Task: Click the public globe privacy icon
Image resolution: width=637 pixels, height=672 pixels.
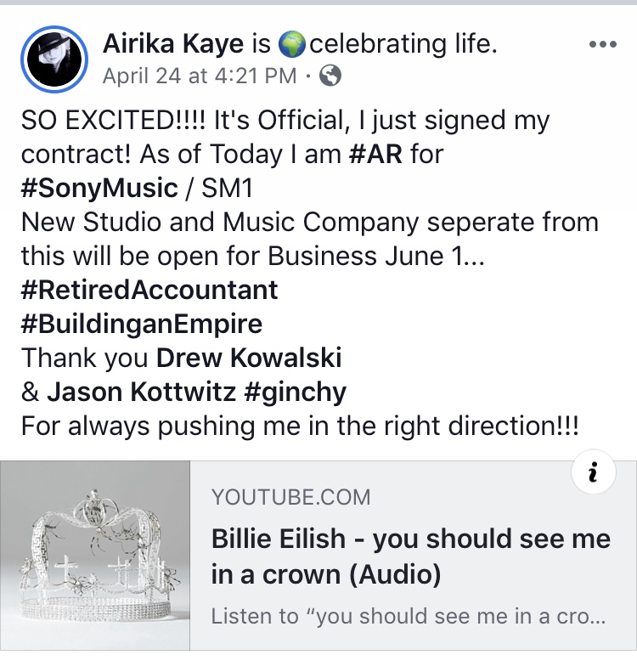Action: coord(330,76)
